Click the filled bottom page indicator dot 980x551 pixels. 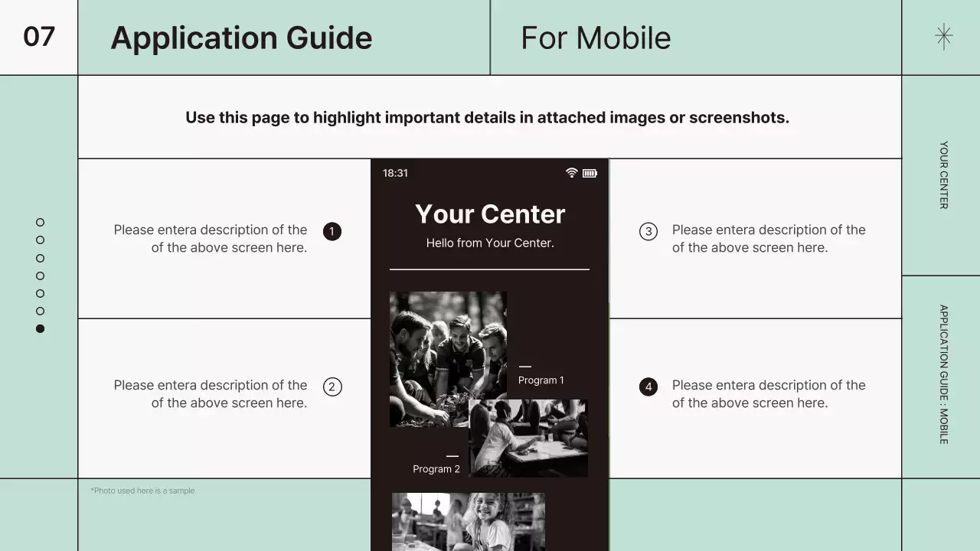(41, 328)
